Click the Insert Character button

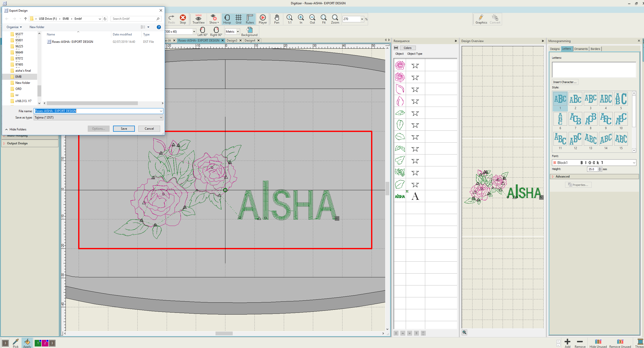coord(565,82)
